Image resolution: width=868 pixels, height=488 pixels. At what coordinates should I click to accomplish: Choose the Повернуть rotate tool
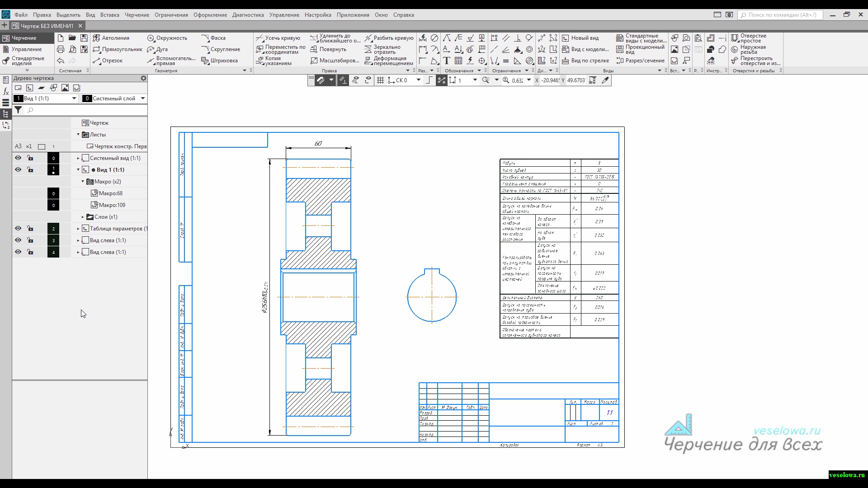(x=328, y=49)
